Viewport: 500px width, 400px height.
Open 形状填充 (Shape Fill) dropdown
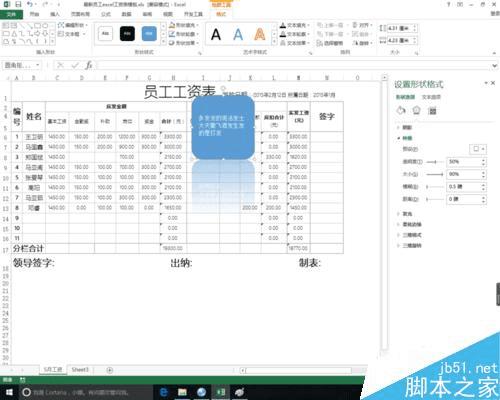tap(184, 25)
